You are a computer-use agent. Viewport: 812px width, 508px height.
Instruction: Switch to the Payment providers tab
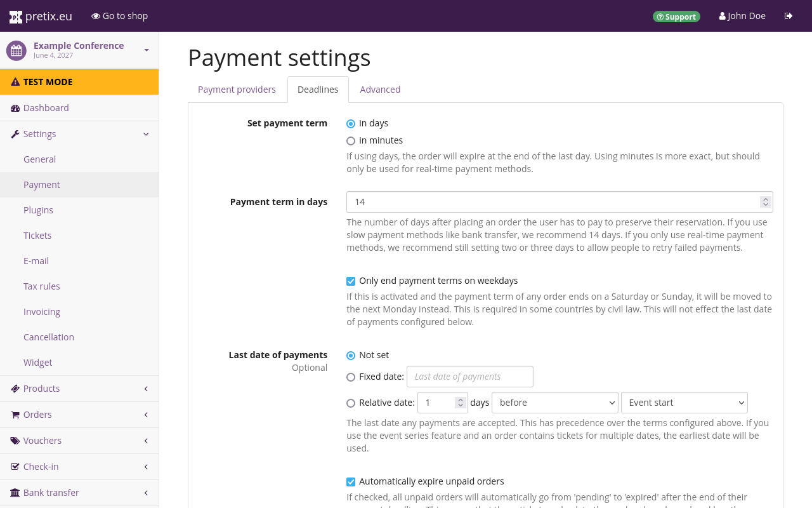[237, 90]
